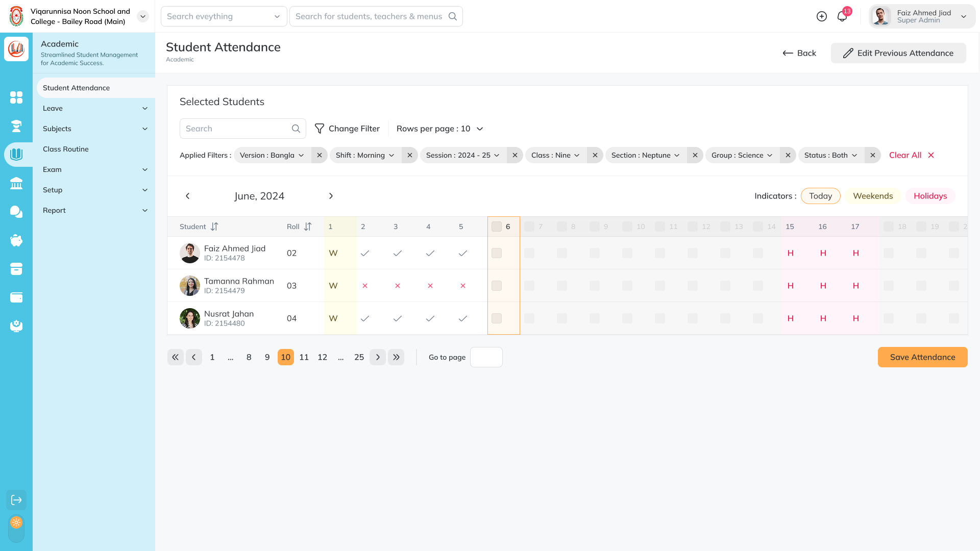
Task: Click the piggy bank finance icon
Action: click(16, 240)
